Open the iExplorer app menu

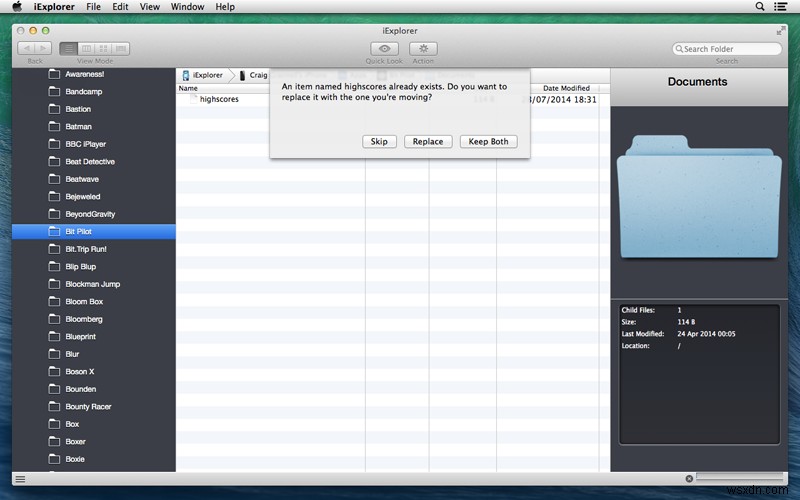point(54,7)
